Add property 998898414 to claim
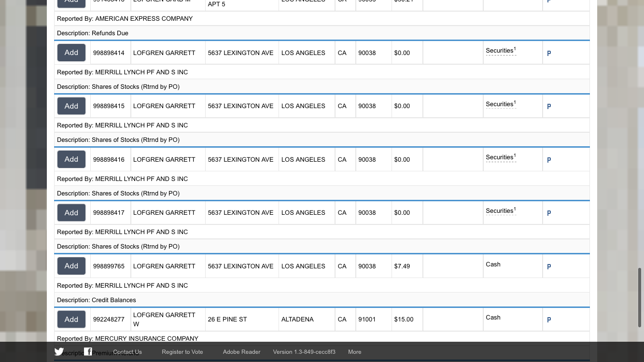Image resolution: width=644 pixels, height=362 pixels. coord(71,53)
